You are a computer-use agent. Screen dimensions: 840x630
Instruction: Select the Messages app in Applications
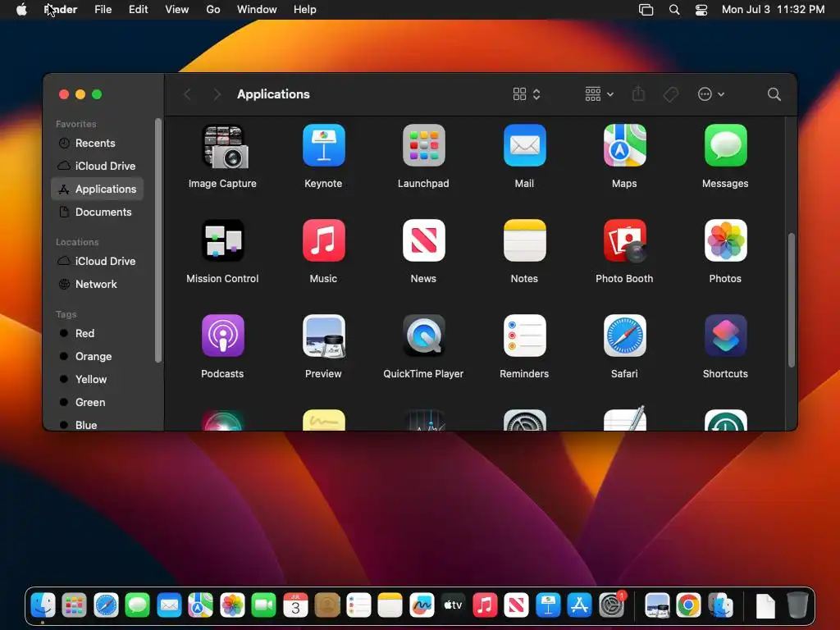[x=725, y=146]
